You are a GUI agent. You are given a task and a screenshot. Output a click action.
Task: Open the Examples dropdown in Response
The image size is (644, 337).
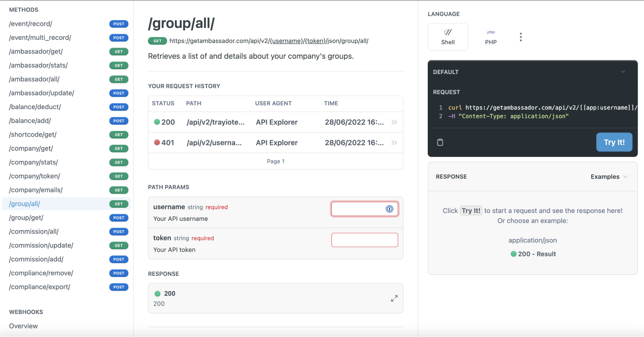[x=609, y=177]
